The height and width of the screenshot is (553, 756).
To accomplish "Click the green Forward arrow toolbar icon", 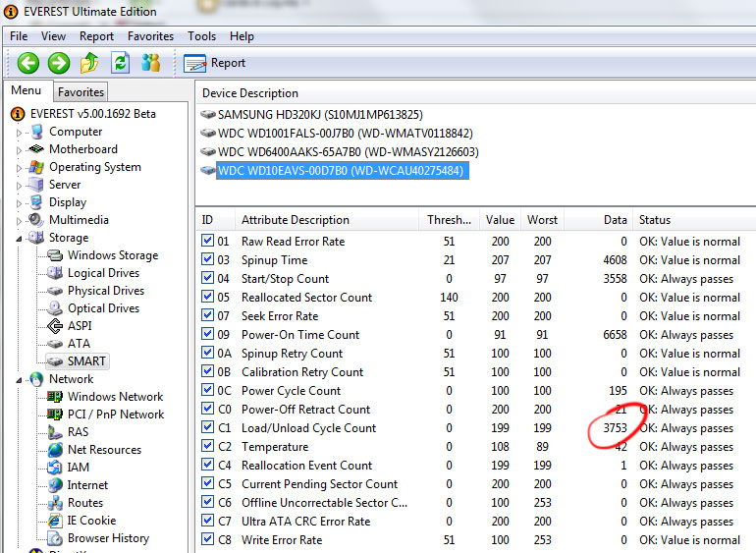I will coord(59,63).
